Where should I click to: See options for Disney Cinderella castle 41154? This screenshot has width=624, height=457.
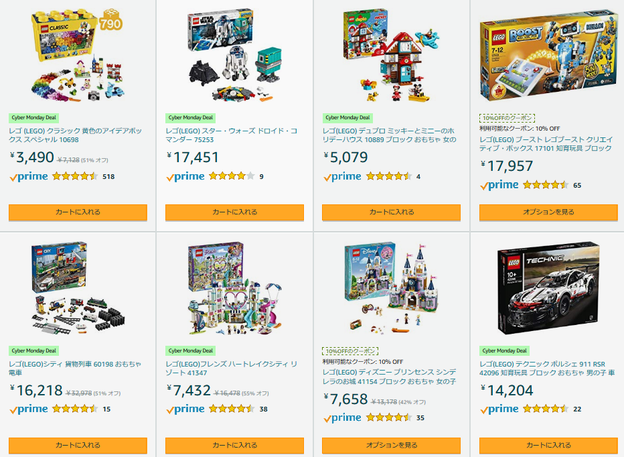tap(392, 445)
